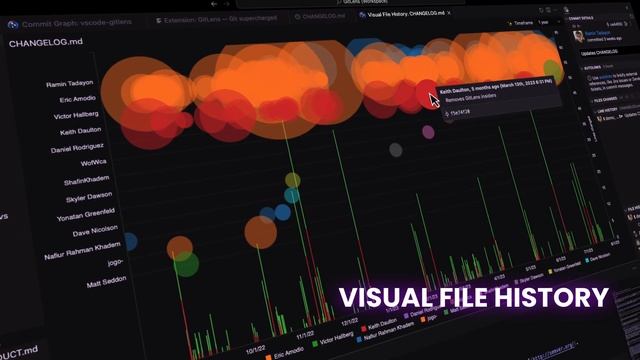
Task: Click ShafinKhadem author label
Action: 87,180
